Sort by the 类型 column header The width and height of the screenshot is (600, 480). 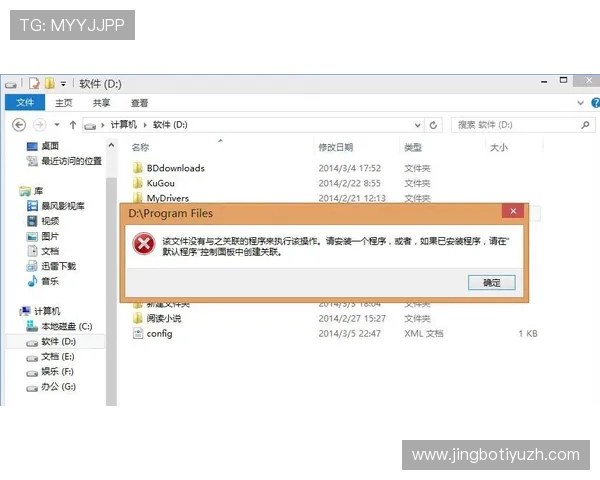[412, 147]
